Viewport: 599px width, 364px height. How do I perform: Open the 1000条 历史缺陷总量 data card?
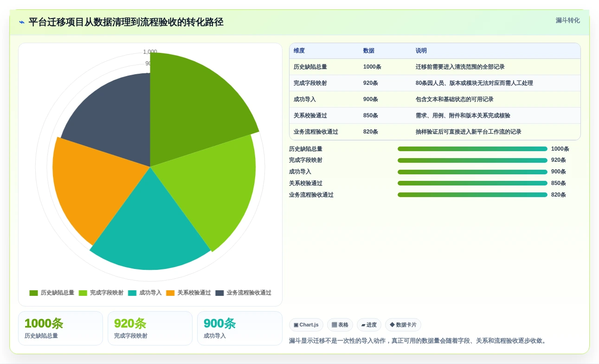[x=60, y=328]
